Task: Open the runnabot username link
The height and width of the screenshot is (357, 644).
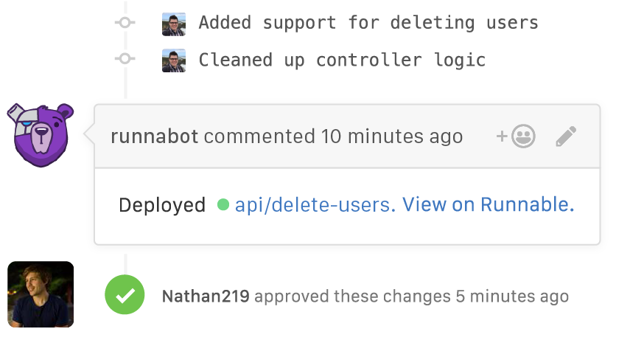Action: [155, 136]
